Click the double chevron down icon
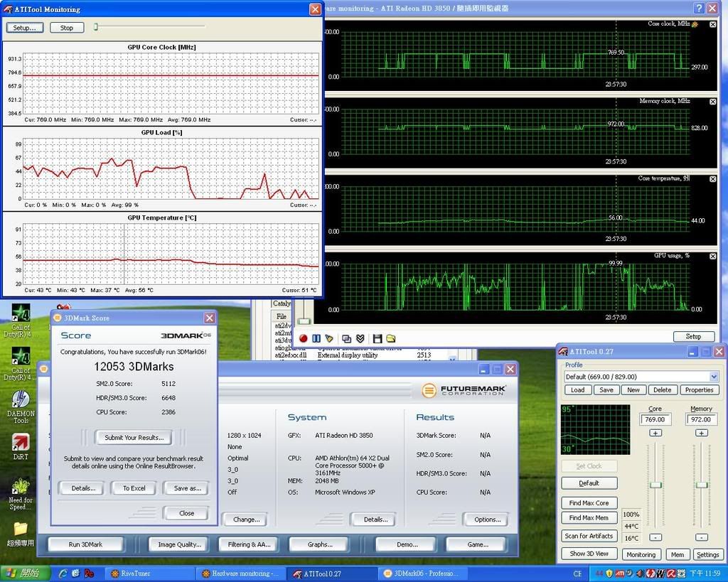The width and height of the screenshot is (728, 582). pos(360,338)
